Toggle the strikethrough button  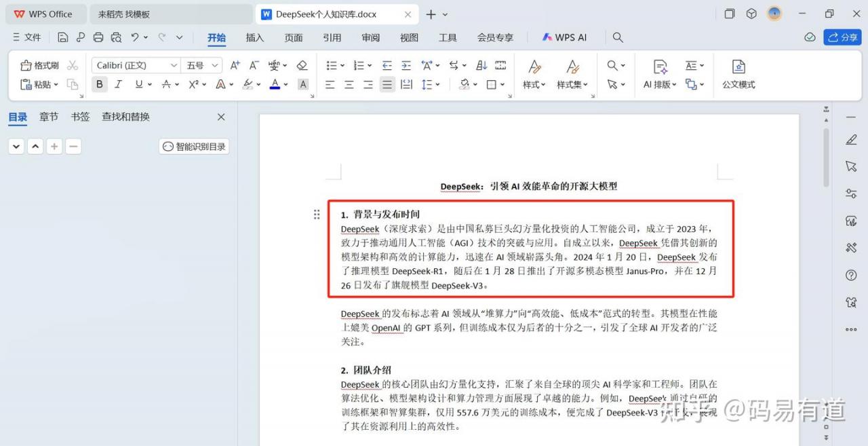click(x=166, y=84)
